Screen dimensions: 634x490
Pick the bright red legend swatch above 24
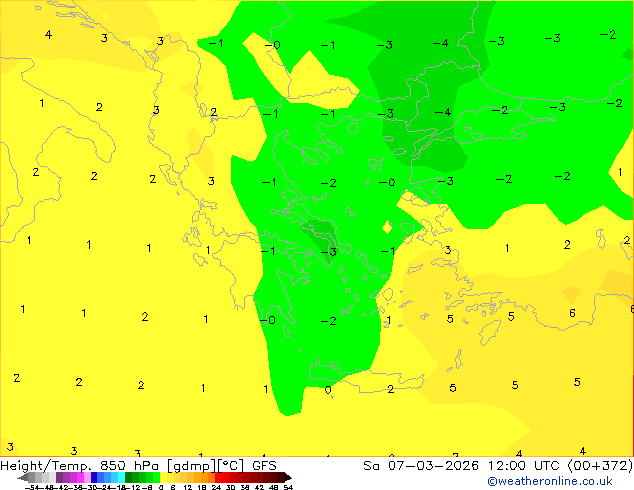[218, 477]
